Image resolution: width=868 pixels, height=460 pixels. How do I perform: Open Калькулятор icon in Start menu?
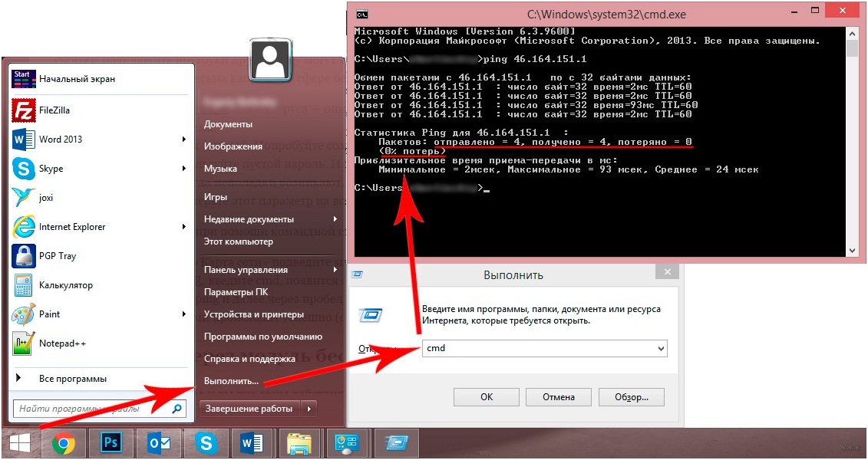(23, 285)
